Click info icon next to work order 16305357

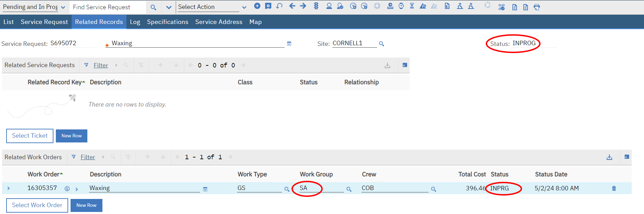point(67,189)
